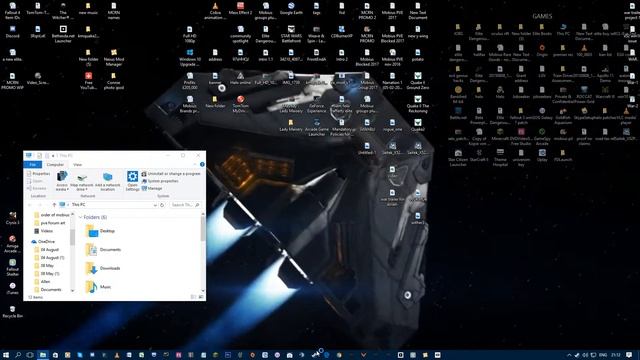Click the This PC address bar
Image resolution: width=640 pixels, height=360 pixels.
pos(108,204)
